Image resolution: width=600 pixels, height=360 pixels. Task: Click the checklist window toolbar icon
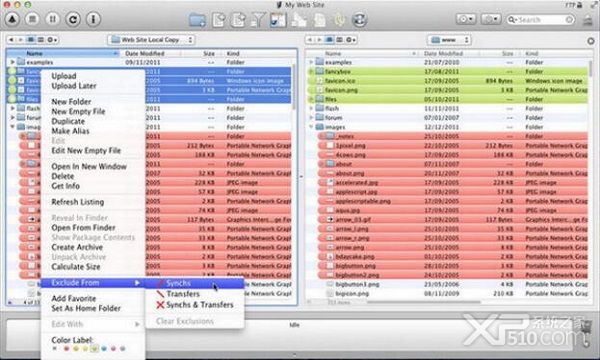coord(278,20)
